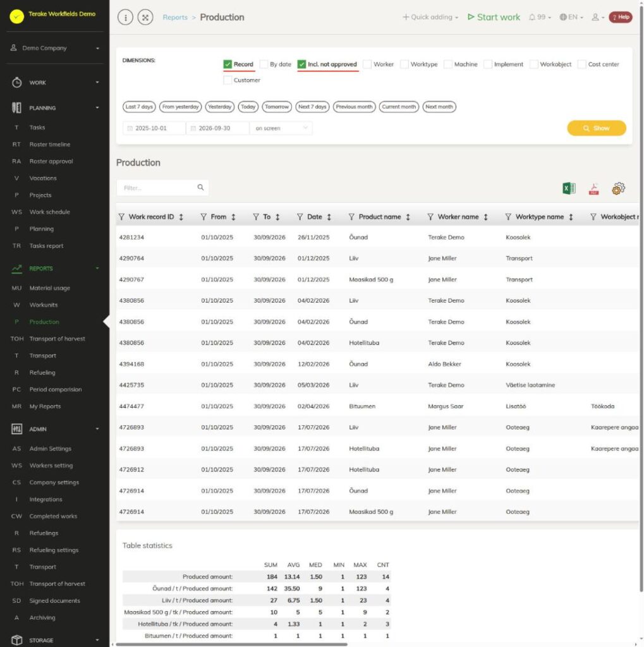Screen dimensions: 644x647
Task: Open Material usage report in sidebar
Action: click(49, 288)
